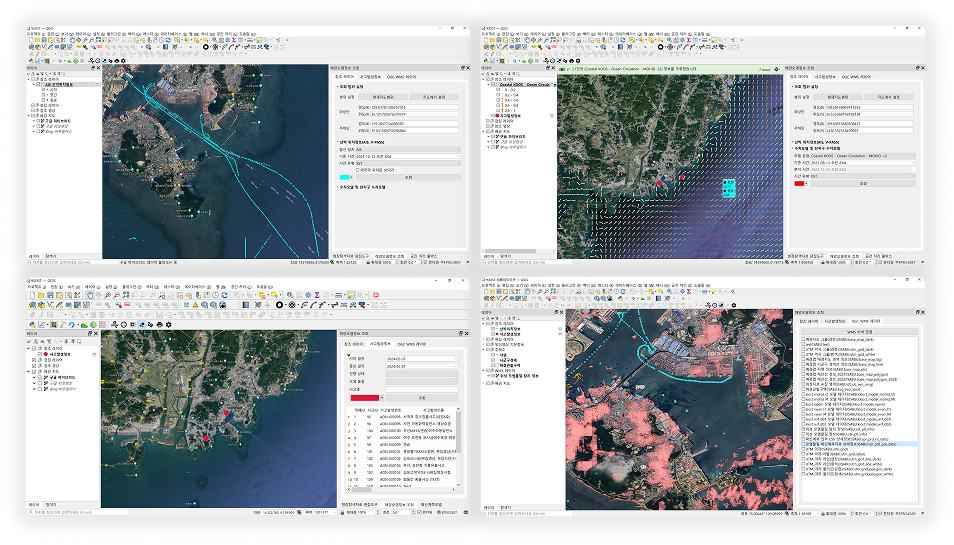Open the 종료 일자 date dropdown
This screenshot has height=545, width=954.
point(457,365)
